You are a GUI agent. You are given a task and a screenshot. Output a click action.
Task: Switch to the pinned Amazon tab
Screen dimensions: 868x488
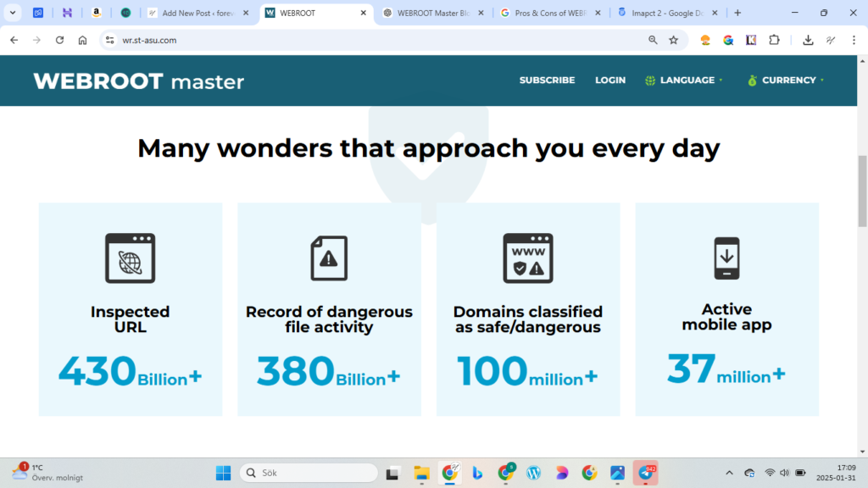click(x=97, y=13)
